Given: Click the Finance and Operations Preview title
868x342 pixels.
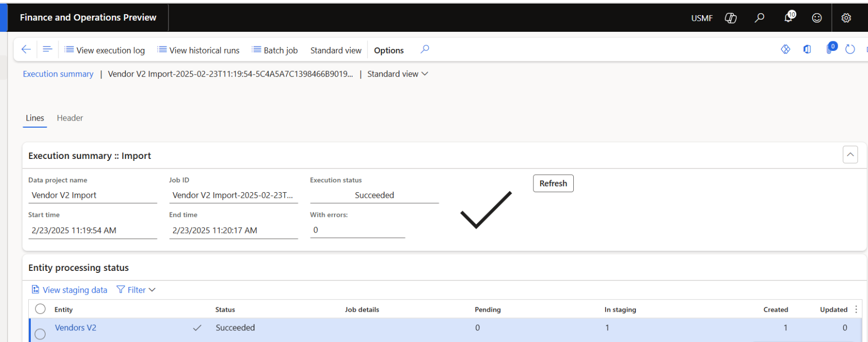Looking at the screenshot, I should 88,17.
